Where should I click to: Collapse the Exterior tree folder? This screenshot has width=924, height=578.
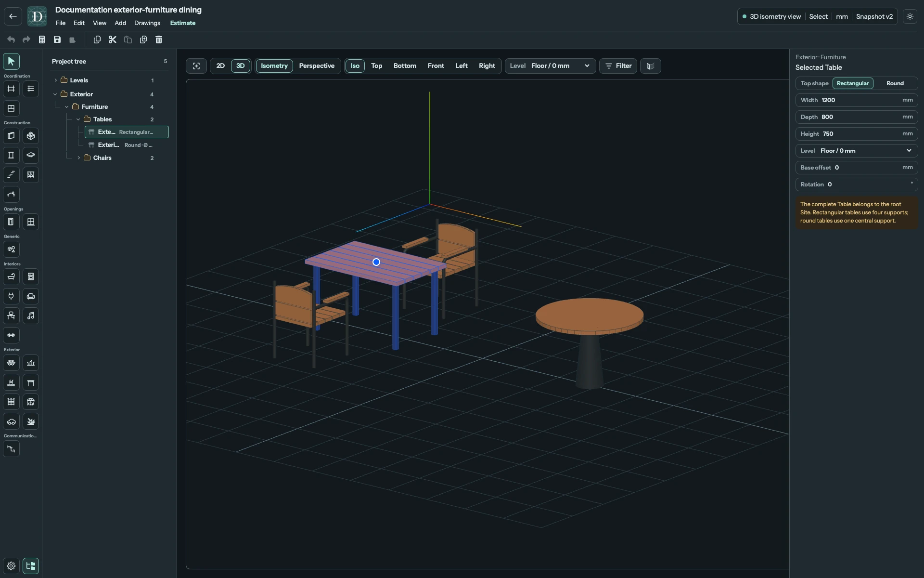[x=55, y=94]
